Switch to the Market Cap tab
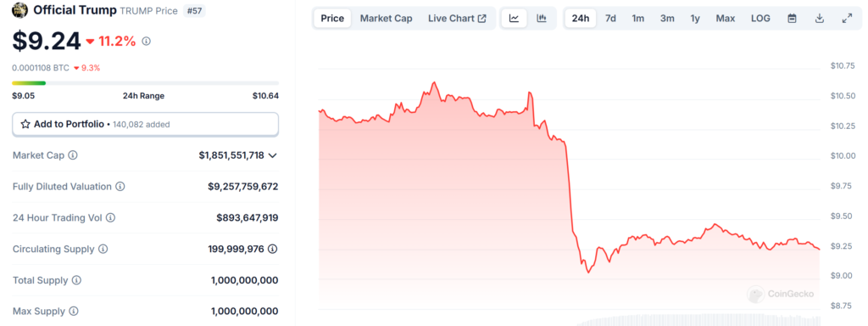This screenshot has width=868, height=326. point(387,19)
